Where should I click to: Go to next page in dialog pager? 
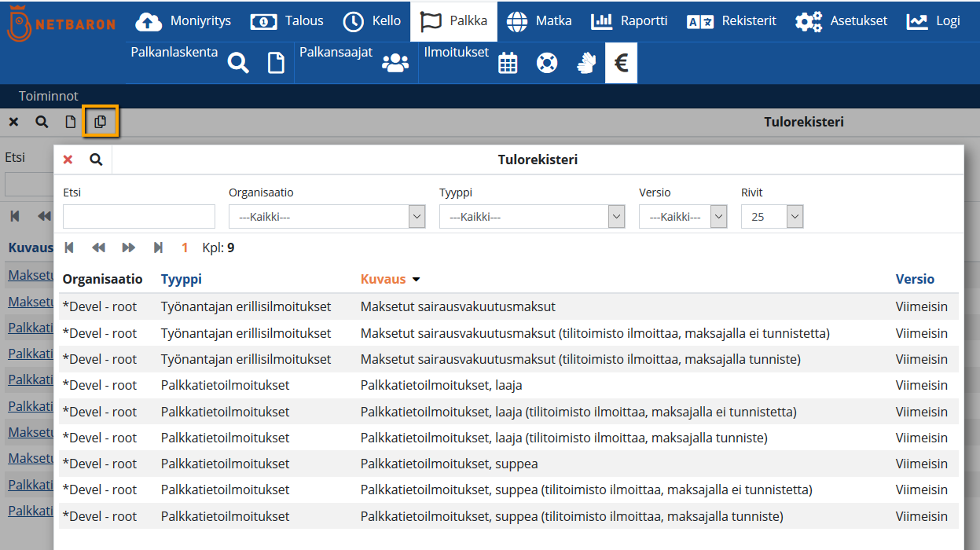[128, 247]
